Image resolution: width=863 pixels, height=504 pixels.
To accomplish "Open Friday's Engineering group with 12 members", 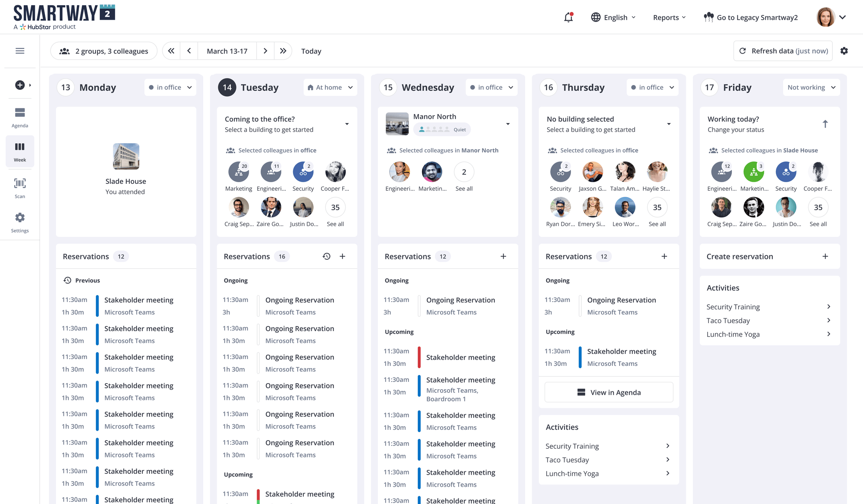I will pos(721,172).
